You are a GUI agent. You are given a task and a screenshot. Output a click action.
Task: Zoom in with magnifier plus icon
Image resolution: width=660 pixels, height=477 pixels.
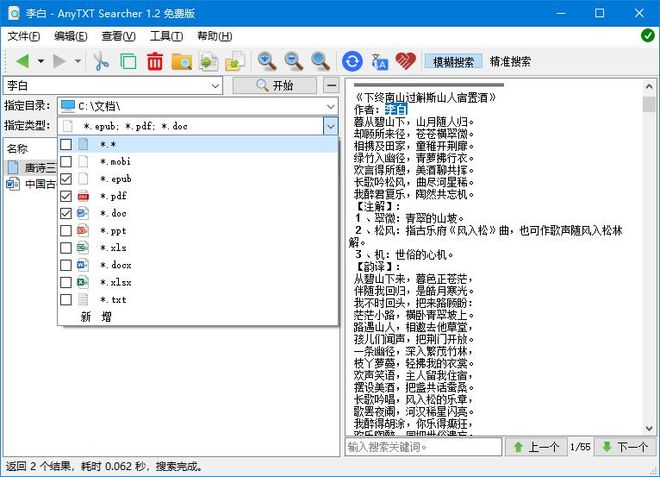click(x=267, y=61)
